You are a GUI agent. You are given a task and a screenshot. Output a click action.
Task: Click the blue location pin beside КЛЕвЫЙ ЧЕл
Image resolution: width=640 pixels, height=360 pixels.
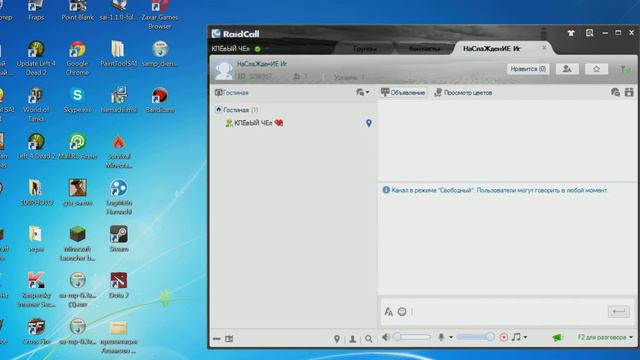[369, 123]
